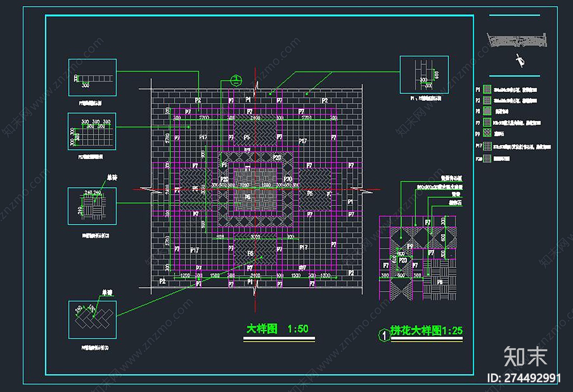
Task: Click the 单砖 label above the herringbone detail
Action: [107, 293]
